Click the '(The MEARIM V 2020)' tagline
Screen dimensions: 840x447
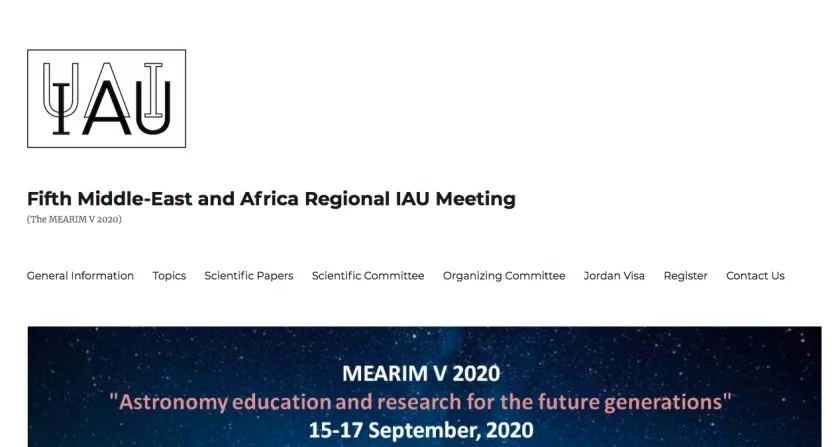point(74,219)
